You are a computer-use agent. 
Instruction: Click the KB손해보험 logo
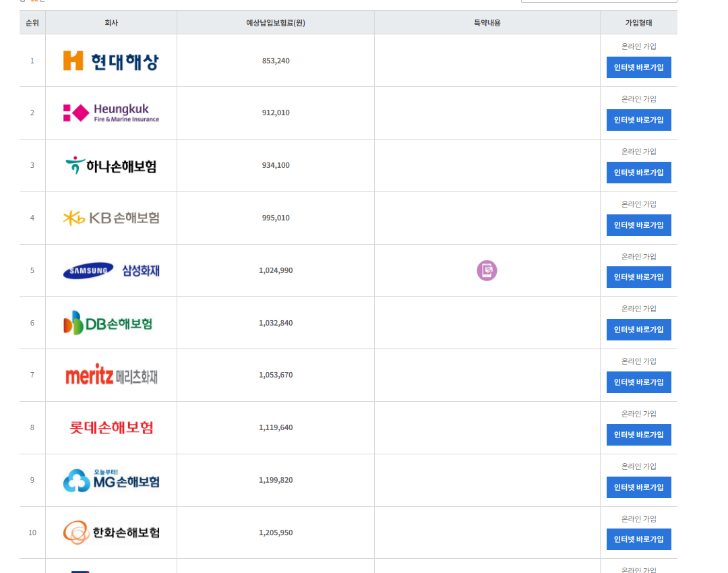click(x=111, y=218)
